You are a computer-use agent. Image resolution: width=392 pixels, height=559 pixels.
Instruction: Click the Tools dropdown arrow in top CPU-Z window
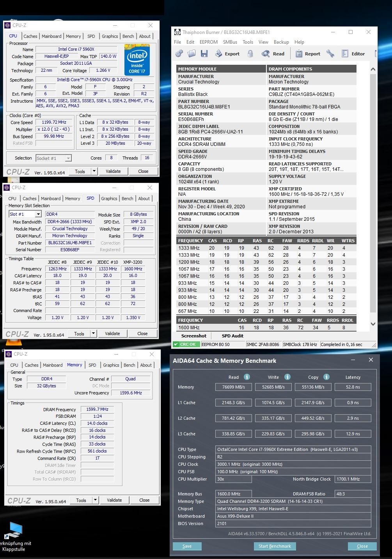click(94, 171)
